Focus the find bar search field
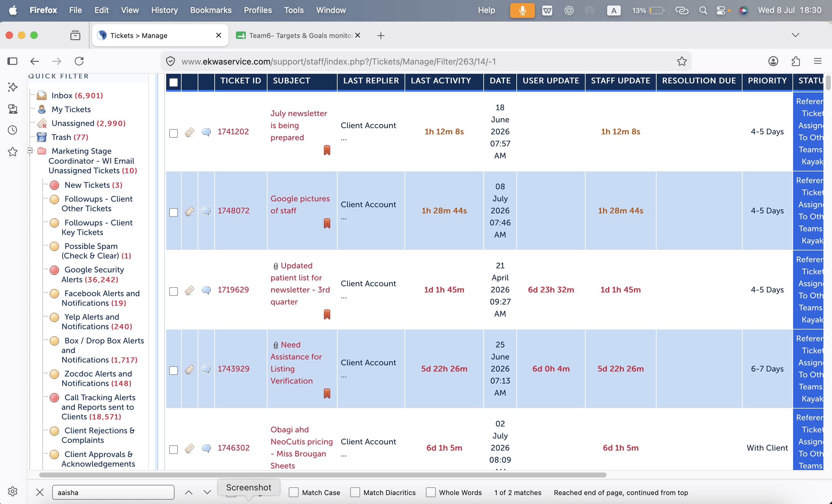The height and width of the screenshot is (504, 832). pyautogui.click(x=113, y=492)
